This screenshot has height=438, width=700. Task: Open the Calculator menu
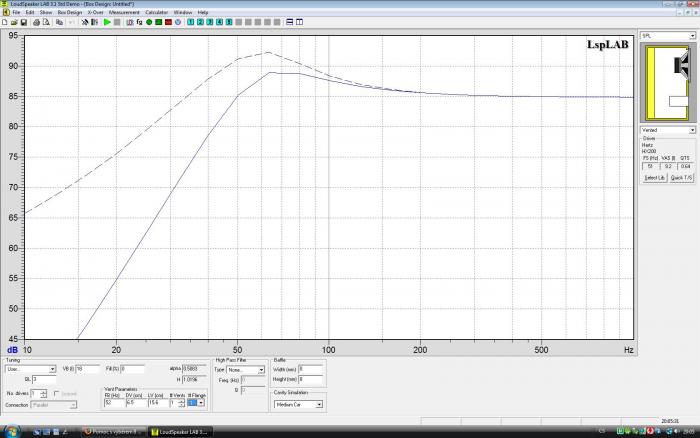tap(157, 12)
